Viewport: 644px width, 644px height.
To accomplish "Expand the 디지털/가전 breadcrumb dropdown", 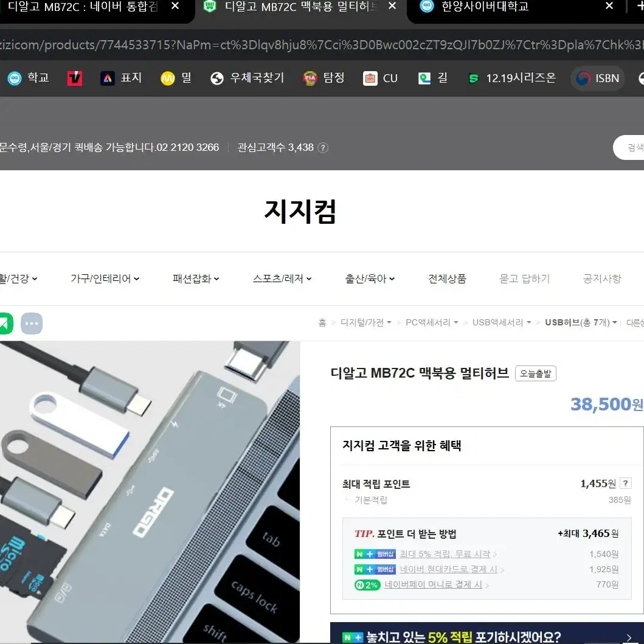I will pyautogui.click(x=366, y=322).
